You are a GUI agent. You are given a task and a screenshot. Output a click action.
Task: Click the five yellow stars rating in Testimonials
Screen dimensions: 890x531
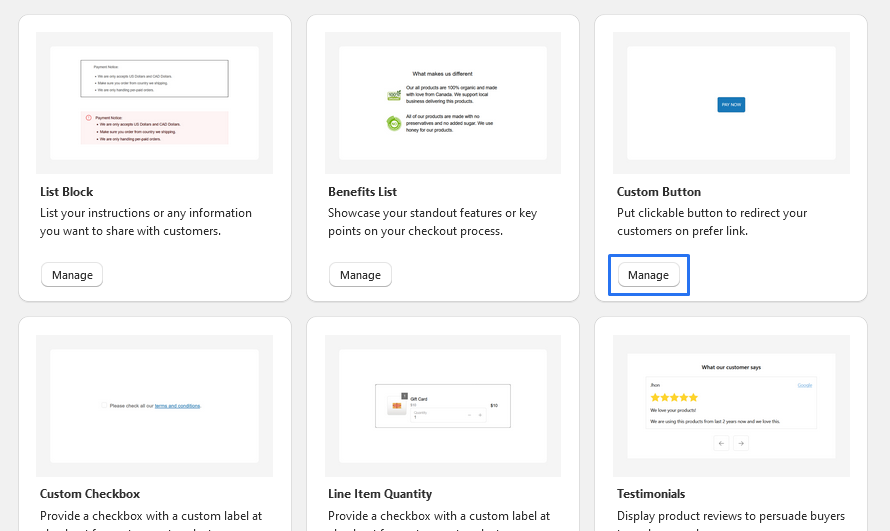(674, 397)
